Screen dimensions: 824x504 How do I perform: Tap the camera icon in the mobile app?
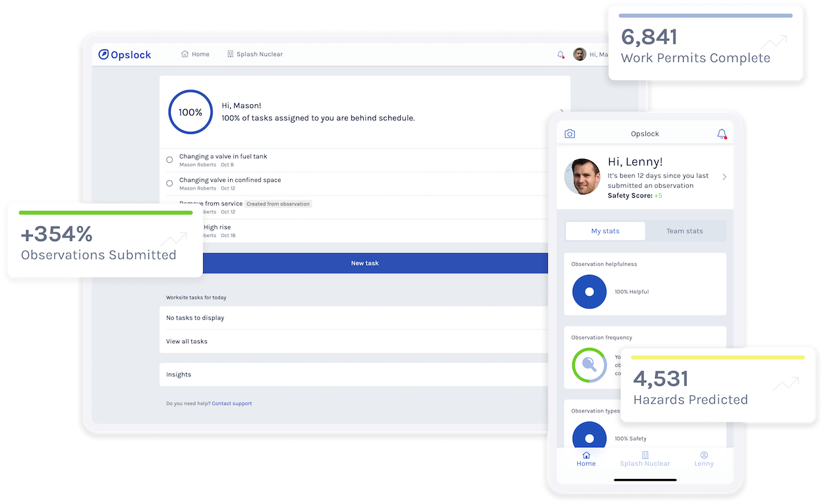coord(570,134)
